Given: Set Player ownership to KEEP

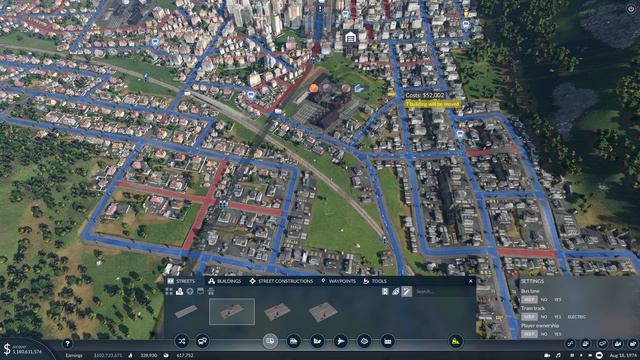Looking at the screenshot, I should 529,334.
